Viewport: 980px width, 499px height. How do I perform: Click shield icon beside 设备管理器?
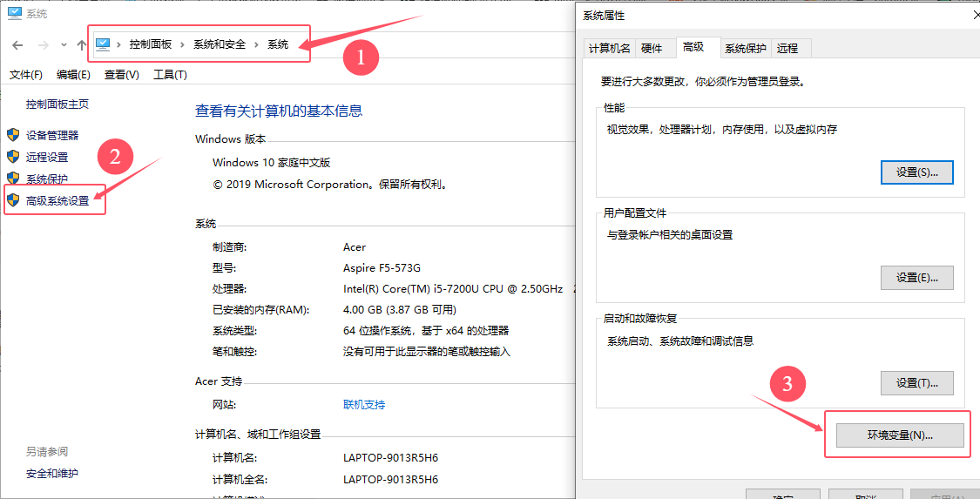[x=13, y=134]
